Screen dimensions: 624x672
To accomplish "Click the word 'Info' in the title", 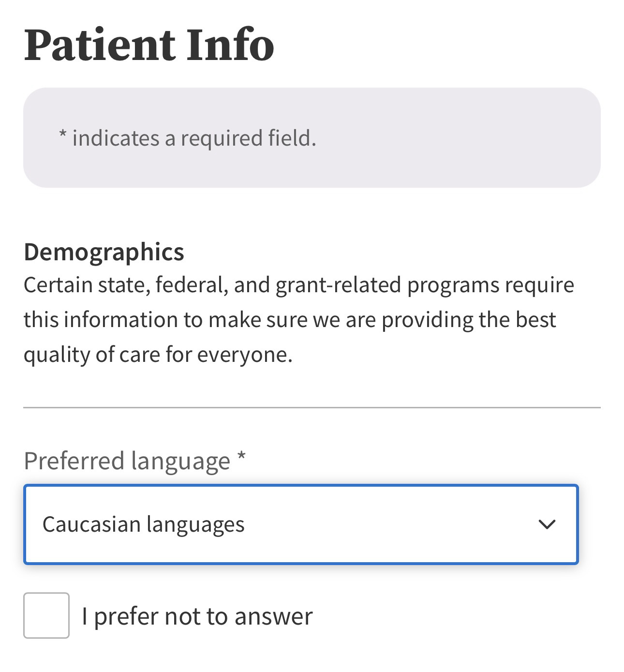I will point(229,45).
